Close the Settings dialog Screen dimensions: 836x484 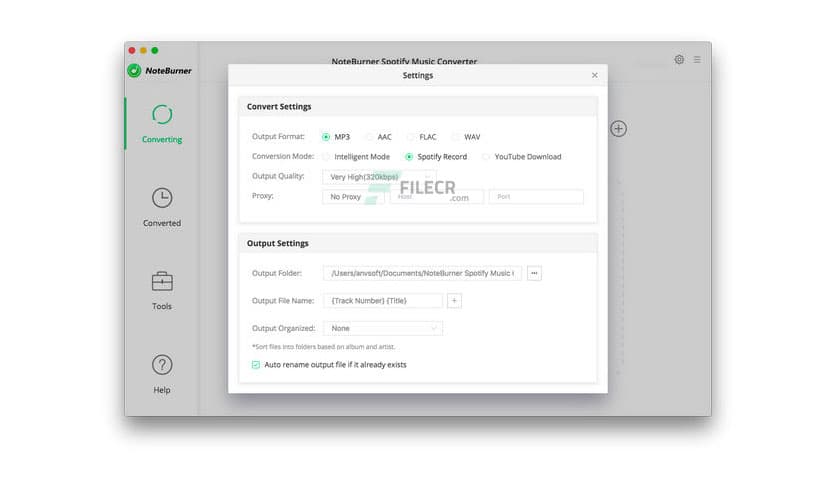[594, 75]
